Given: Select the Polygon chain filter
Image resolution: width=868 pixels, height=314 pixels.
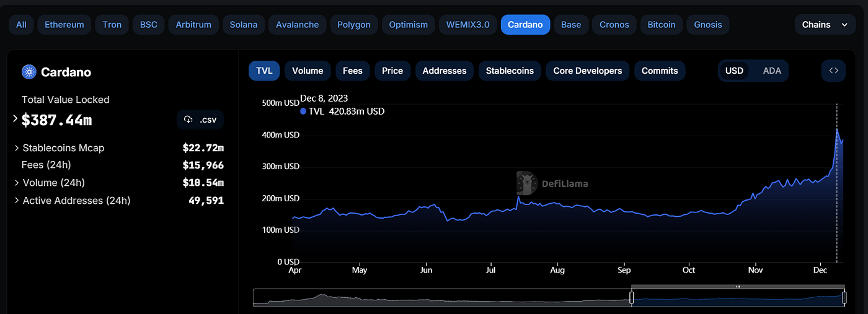Looking at the screenshot, I should tap(354, 25).
